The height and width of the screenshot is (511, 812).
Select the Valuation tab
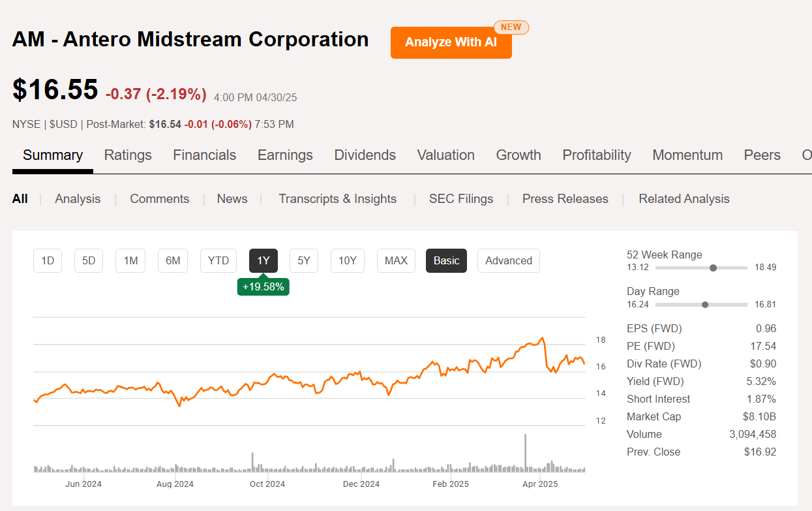(x=445, y=155)
